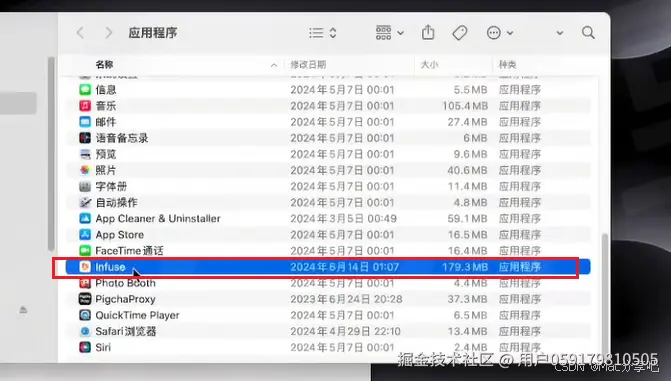Viewport: 671px width, 381px height.
Task: Select the Siri name text
Action: point(103,347)
